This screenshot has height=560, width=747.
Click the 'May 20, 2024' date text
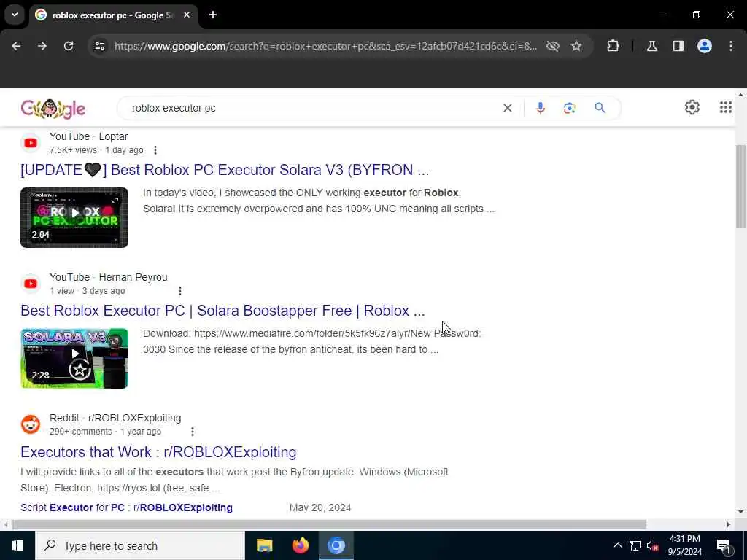320,507
